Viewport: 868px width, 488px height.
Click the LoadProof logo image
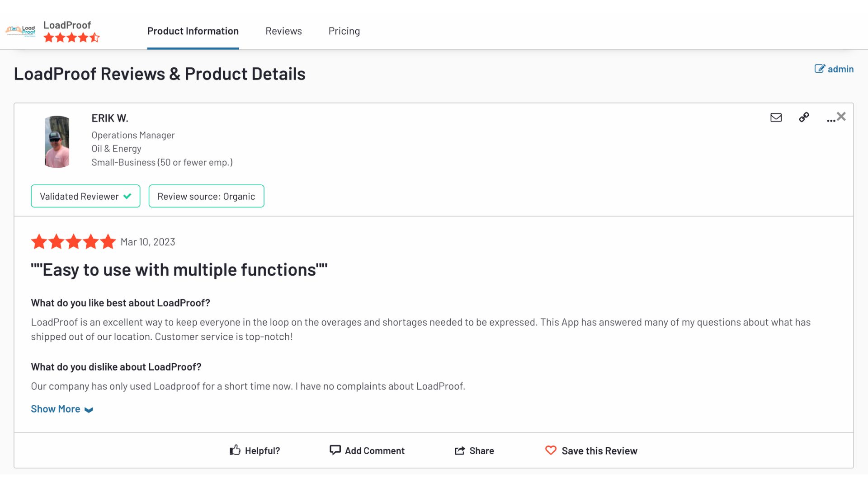click(x=20, y=31)
